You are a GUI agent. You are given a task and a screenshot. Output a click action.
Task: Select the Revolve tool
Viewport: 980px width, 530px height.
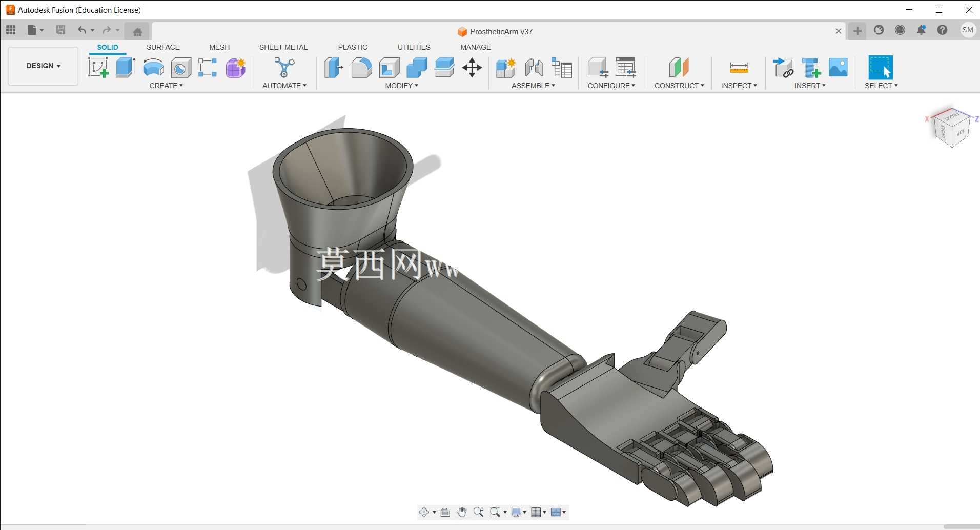[153, 68]
